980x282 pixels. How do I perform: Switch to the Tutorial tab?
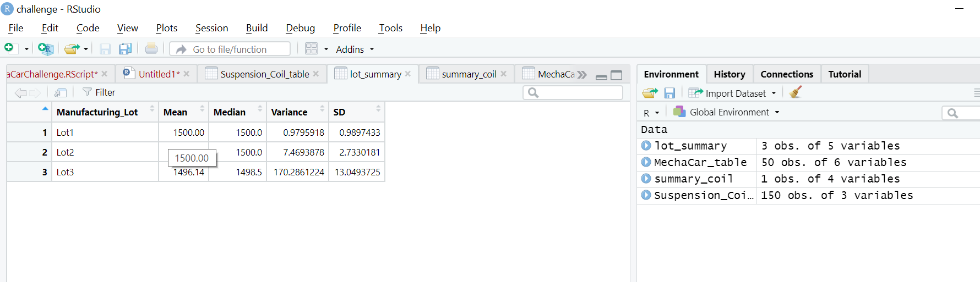pyautogui.click(x=845, y=74)
